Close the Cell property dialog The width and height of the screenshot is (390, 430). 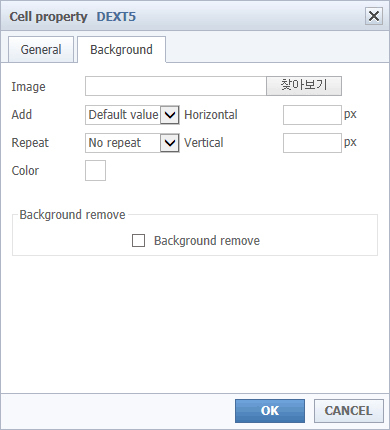pyautogui.click(x=374, y=16)
